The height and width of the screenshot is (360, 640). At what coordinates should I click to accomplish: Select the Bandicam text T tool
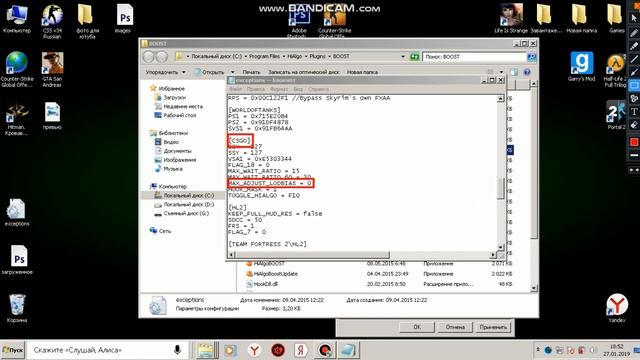(x=634, y=111)
